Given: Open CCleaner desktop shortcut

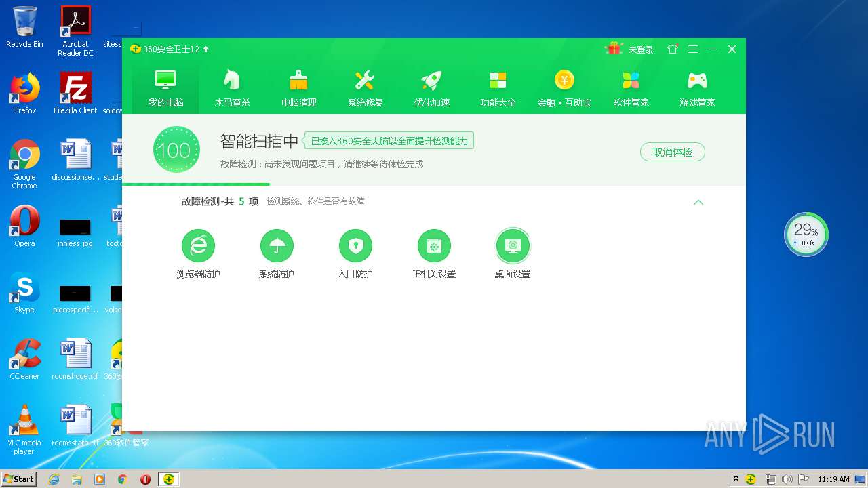Looking at the screenshot, I should (24, 359).
